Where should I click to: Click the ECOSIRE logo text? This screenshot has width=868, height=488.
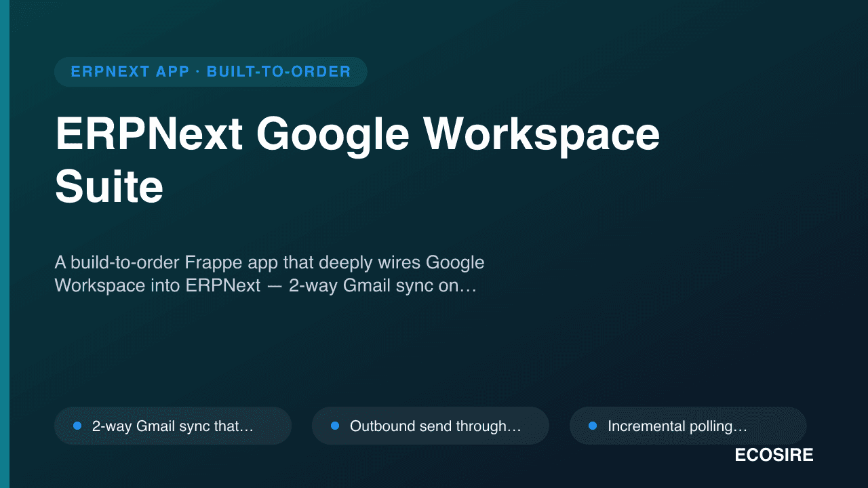tap(774, 455)
